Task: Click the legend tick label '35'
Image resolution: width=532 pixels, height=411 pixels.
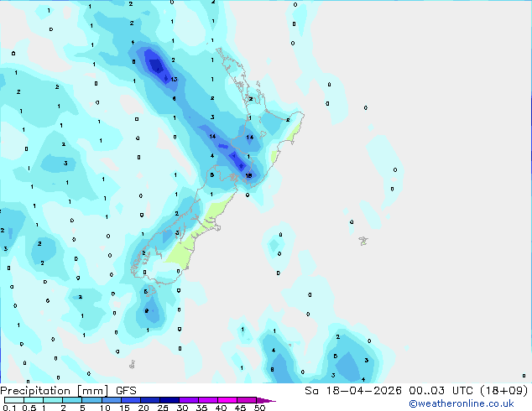Action: click(201, 408)
